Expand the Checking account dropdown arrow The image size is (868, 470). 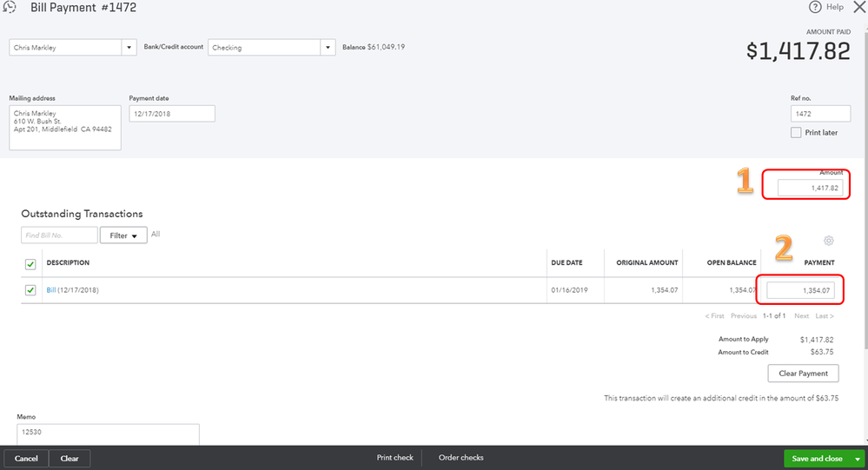point(328,48)
